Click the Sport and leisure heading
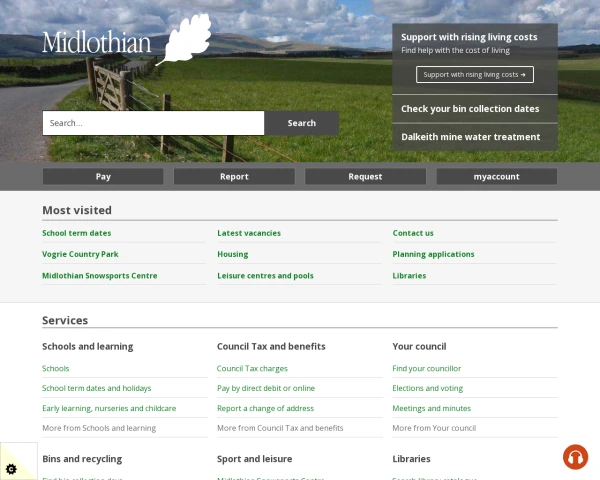Screen dimensions: 600x480 254,459
